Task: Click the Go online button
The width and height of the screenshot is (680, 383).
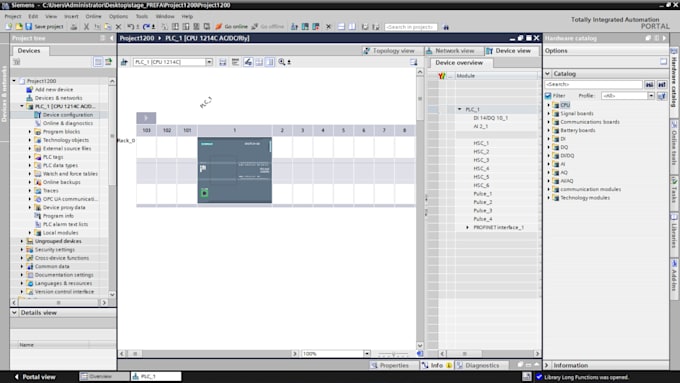Action: click(232, 27)
